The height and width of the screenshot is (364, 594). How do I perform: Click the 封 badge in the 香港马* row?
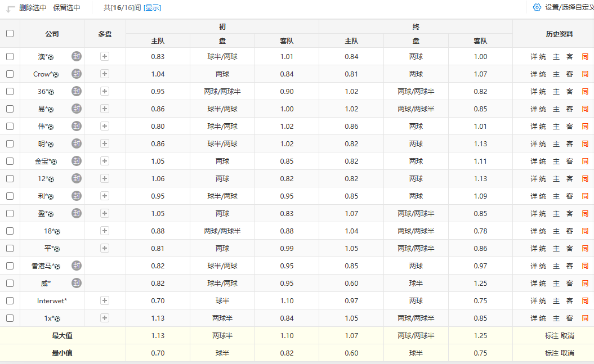(x=77, y=266)
